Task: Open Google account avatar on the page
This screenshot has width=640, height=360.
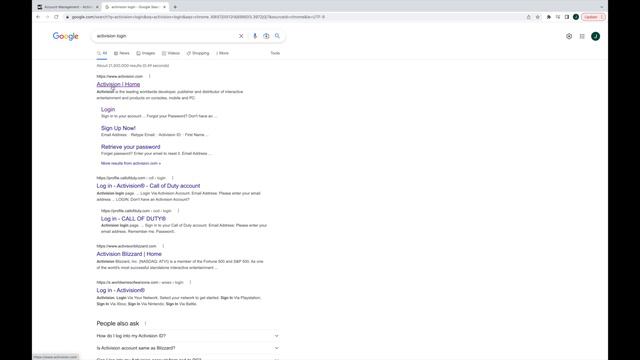Action: [x=596, y=36]
